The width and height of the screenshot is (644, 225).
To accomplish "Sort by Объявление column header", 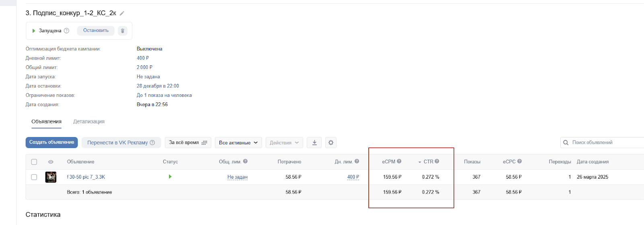I will pyautogui.click(x=80, y=162).
